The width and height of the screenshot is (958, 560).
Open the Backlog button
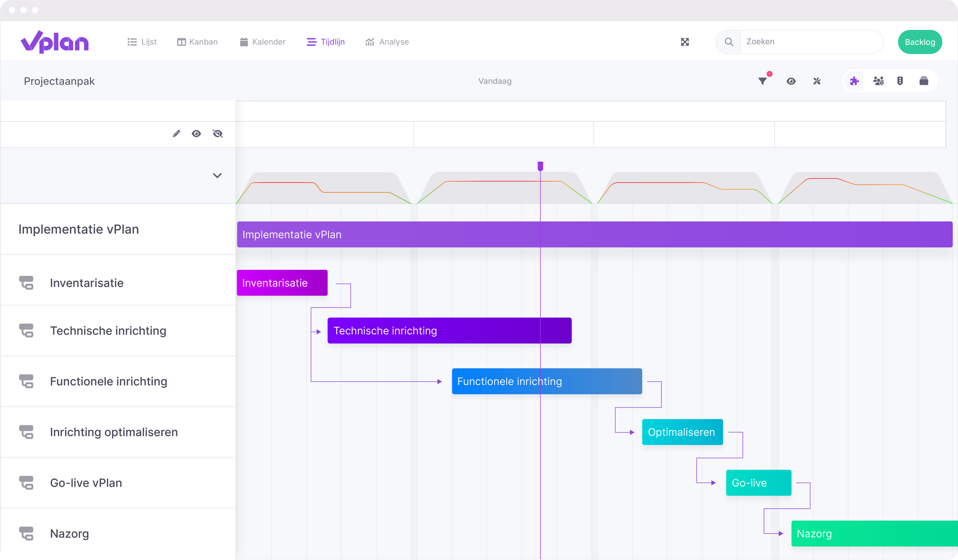click(920, 42)
